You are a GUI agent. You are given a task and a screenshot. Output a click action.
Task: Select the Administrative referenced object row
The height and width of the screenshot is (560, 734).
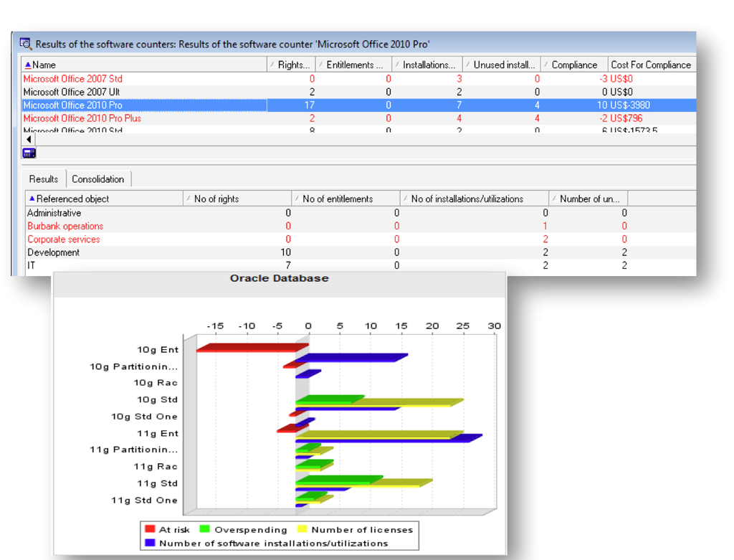(x=361, y=212)
